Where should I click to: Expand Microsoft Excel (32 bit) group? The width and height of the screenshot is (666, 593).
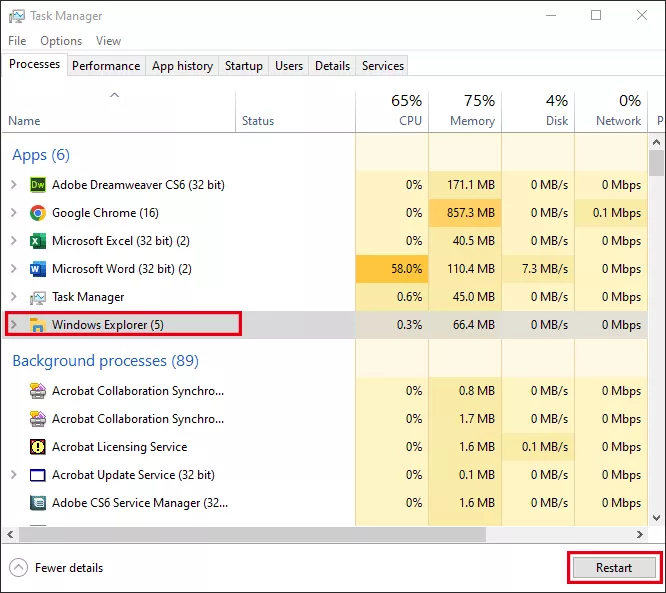click(14, 241)
